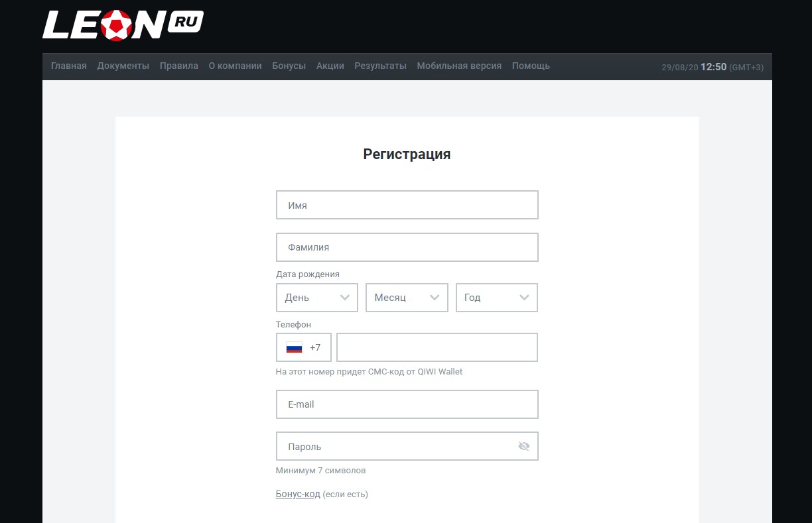Click the Russian flag icon
Viewport: 812px width, 523px height.
click(294, 347)
